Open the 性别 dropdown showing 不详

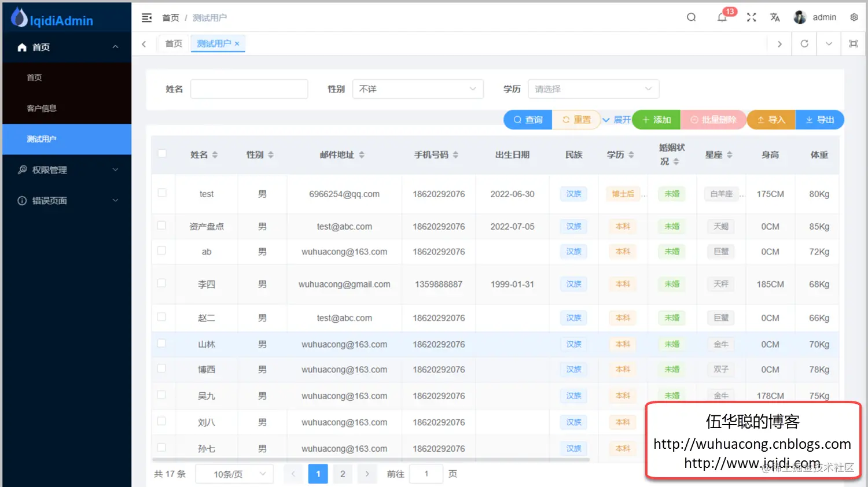(x=418, y=89)
